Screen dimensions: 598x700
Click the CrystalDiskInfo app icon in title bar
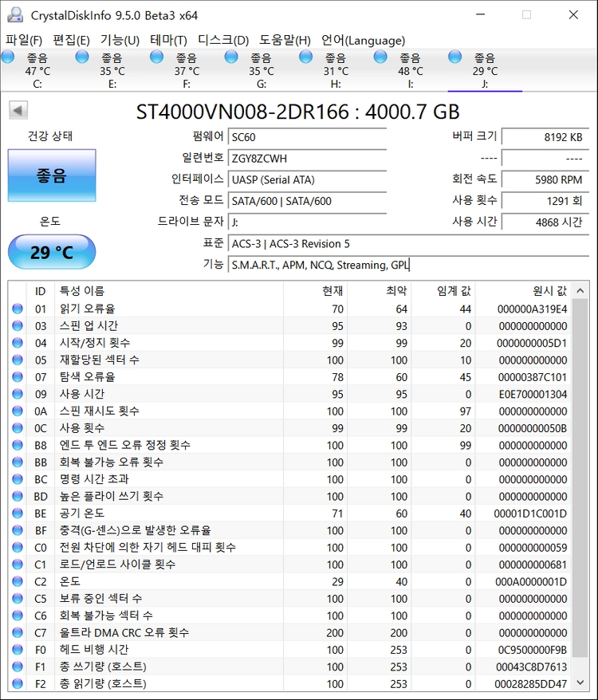click(x=15, y=15)
